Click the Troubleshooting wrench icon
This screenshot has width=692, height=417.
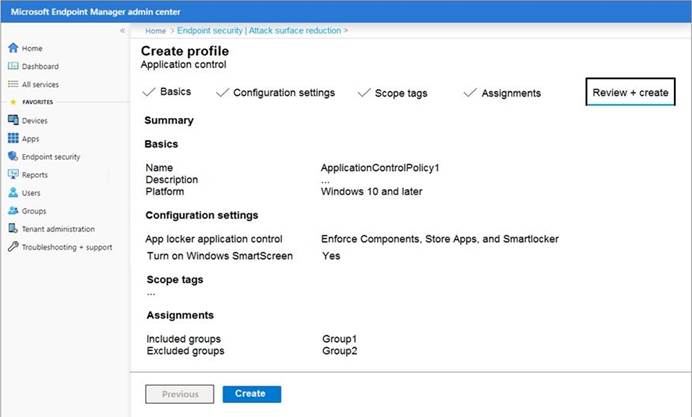coord(13,247)
